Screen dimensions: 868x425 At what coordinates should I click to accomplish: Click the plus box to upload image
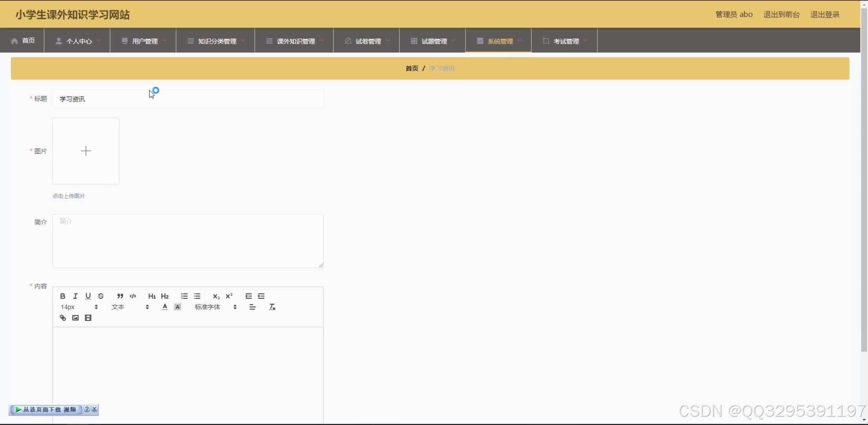click(x=86, y=151)
